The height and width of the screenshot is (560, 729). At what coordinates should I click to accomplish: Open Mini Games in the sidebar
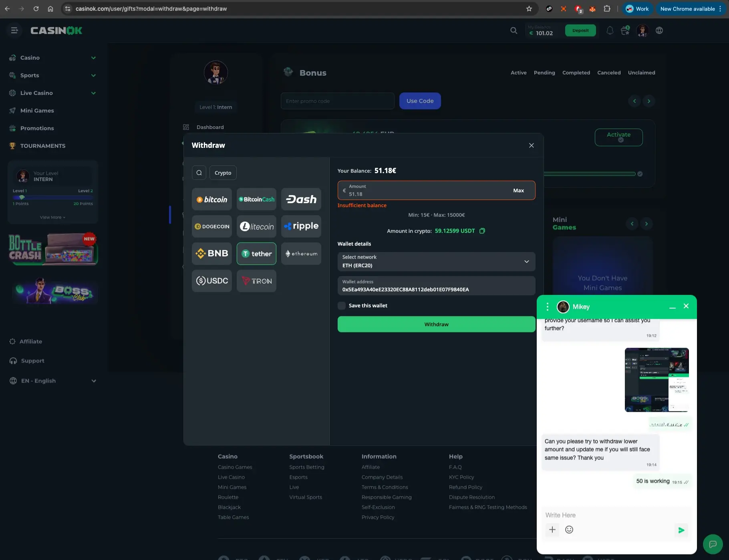tap(37, 111)
